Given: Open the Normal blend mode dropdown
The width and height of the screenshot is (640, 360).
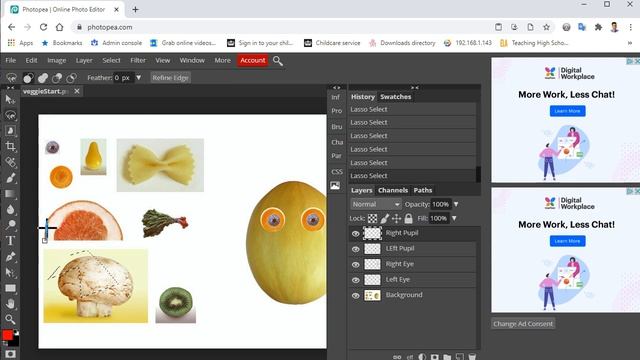Looking at the screenshot, I should click(x=376, y=204).
